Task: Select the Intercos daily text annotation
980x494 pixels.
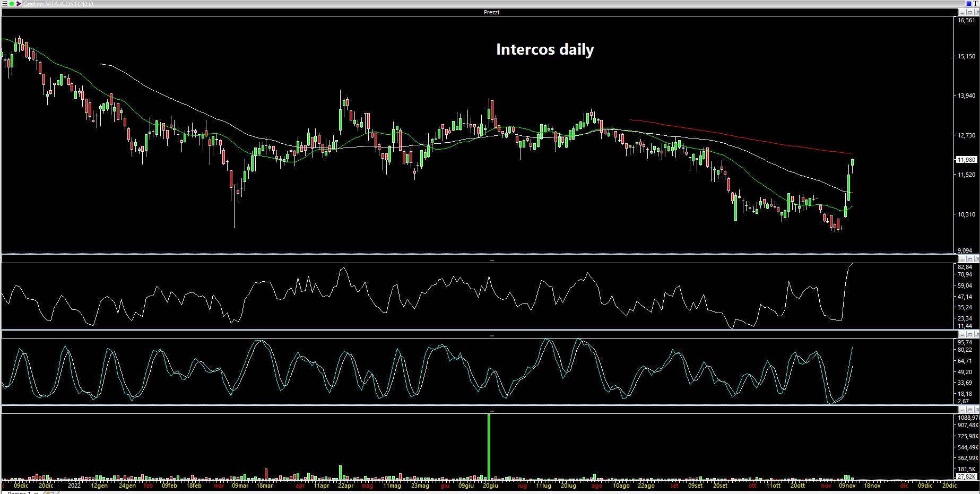Action: pos(545,49)
